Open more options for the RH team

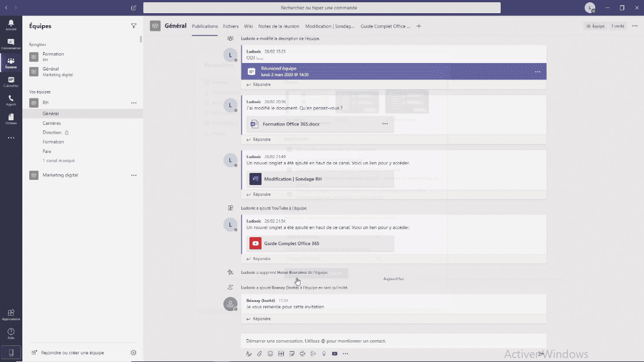pos(134,103)
